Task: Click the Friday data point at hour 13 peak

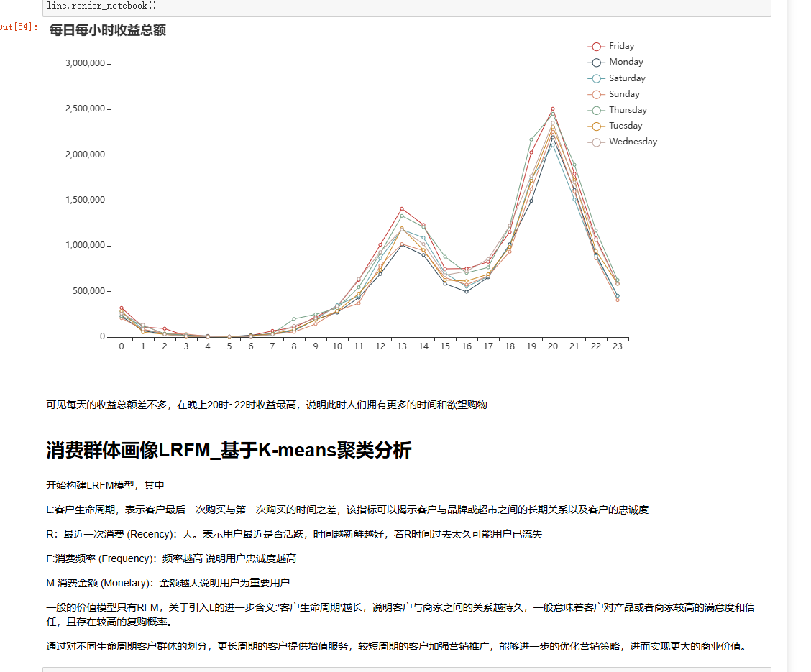Action: coord(402,209)
